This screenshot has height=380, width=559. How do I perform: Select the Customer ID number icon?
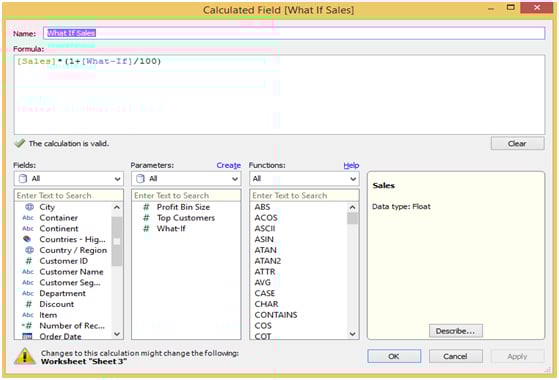click(x=29, y=261)
